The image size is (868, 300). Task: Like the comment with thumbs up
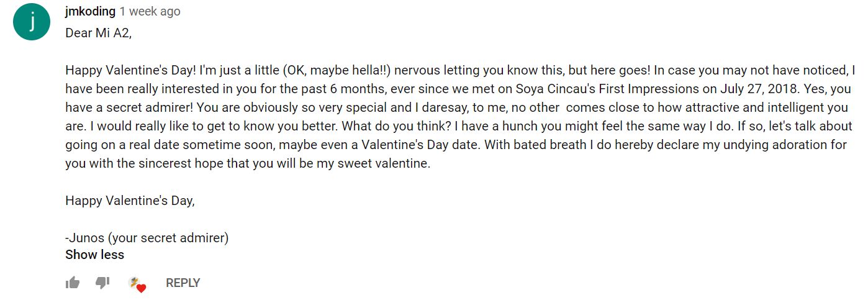pyautogui.click(x=73, y=283)
